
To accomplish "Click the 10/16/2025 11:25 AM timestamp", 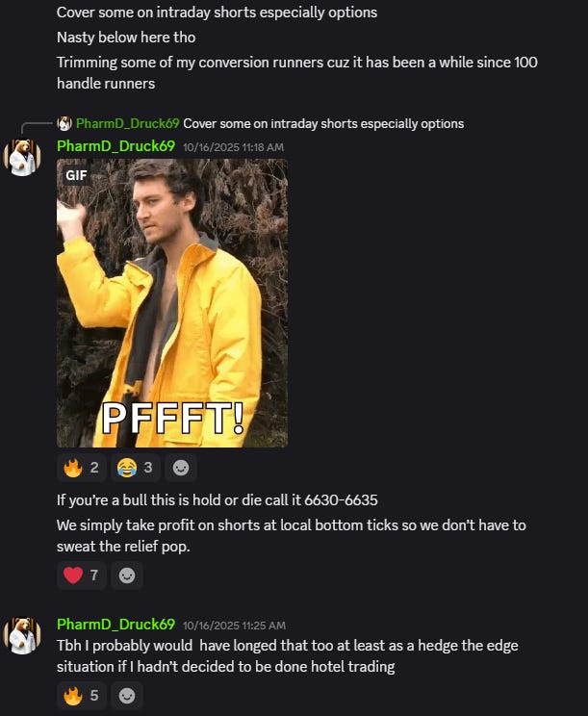I will [234, 626].
